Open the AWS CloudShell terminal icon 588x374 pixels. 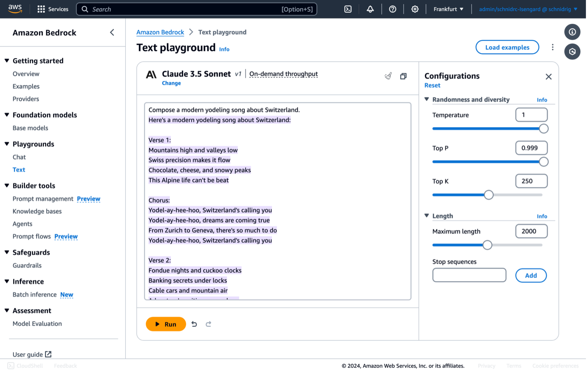(348, 9)
